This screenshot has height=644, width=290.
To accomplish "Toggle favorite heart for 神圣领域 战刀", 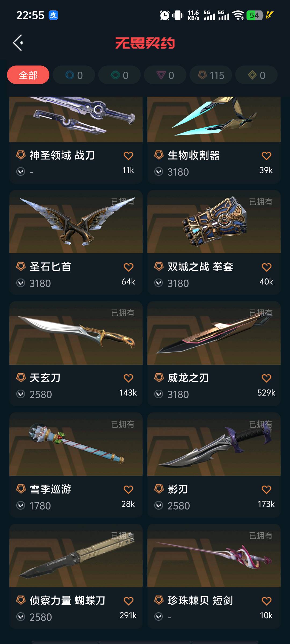I will [x=128, y=156].
